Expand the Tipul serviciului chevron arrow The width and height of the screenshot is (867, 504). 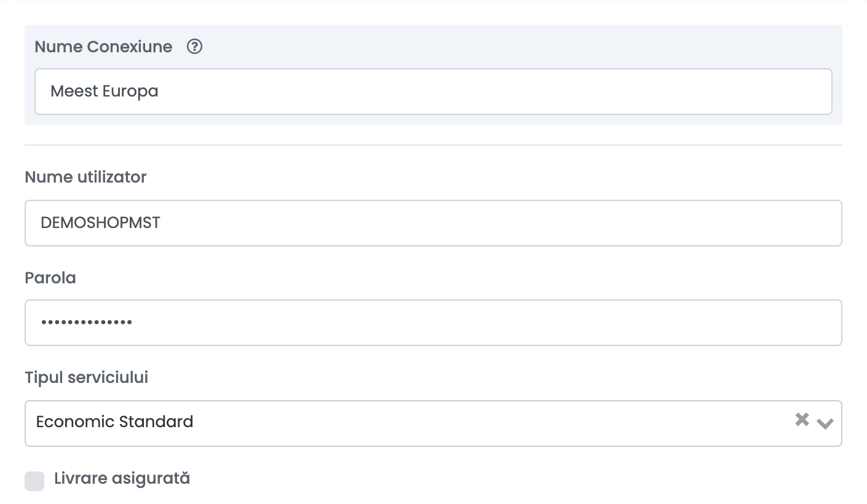tap(825, 423)
